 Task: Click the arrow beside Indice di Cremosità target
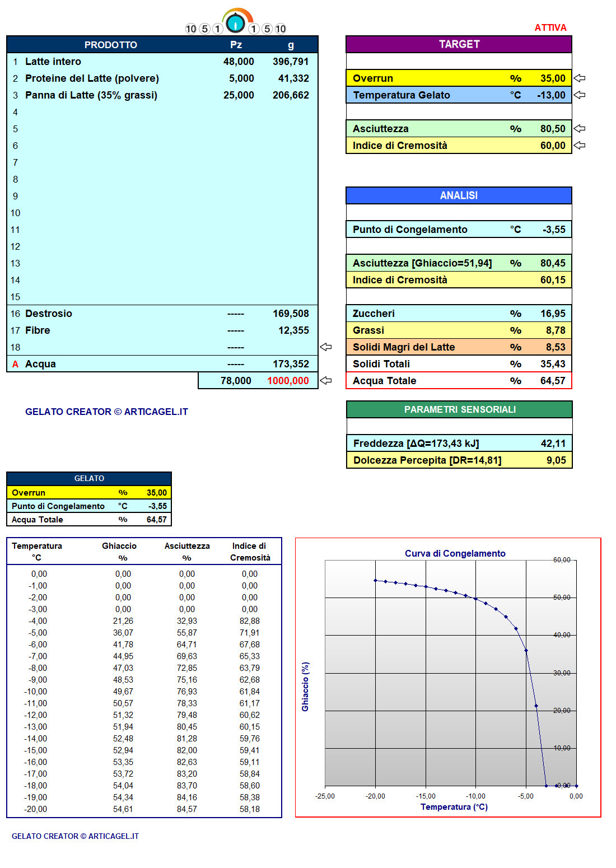[580, 145]
